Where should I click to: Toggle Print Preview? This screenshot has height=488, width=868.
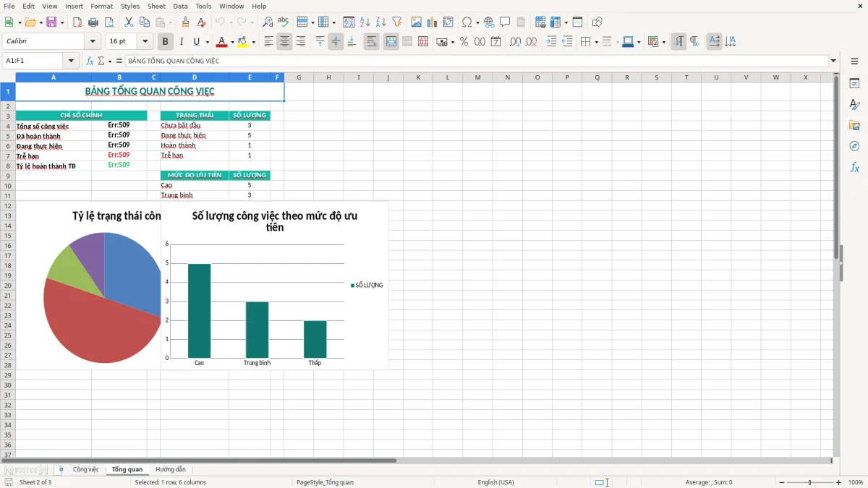click(109, 22)
